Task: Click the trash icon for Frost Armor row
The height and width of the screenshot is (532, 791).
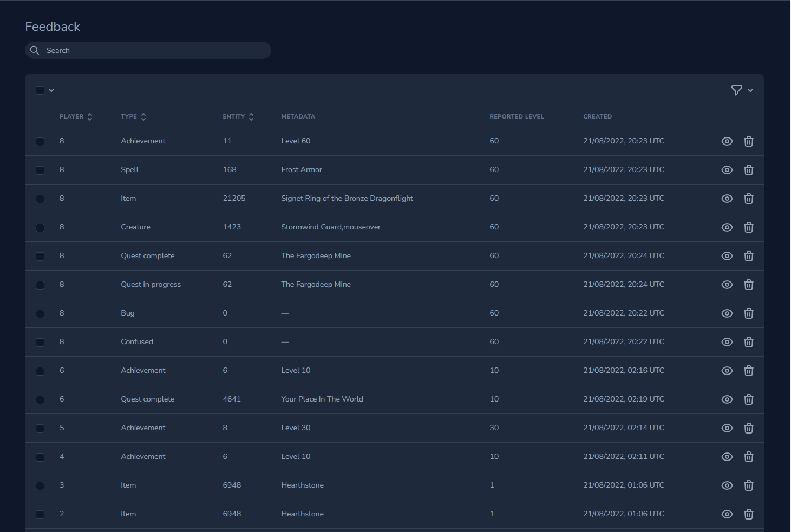Action: [x=748, y=170]
